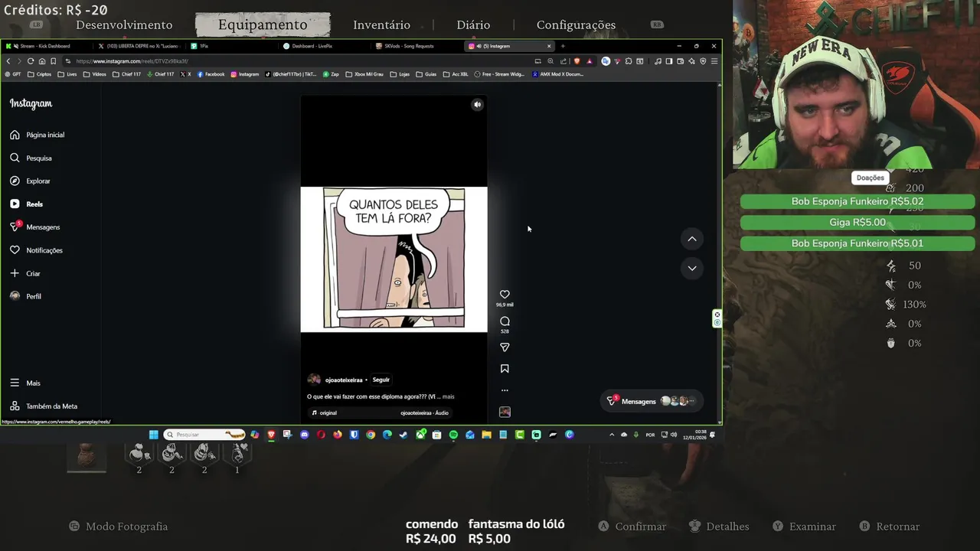Image resolution: width=980 pixels, height=551 pixels.
Task: Open the Explorar compass icon
Action: tap(15, 181)
